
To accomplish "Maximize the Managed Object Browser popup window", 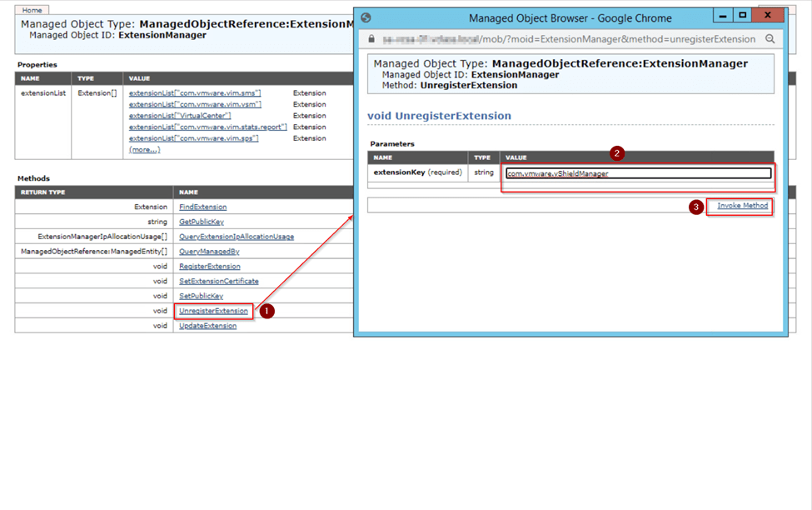I will point(742,16).
